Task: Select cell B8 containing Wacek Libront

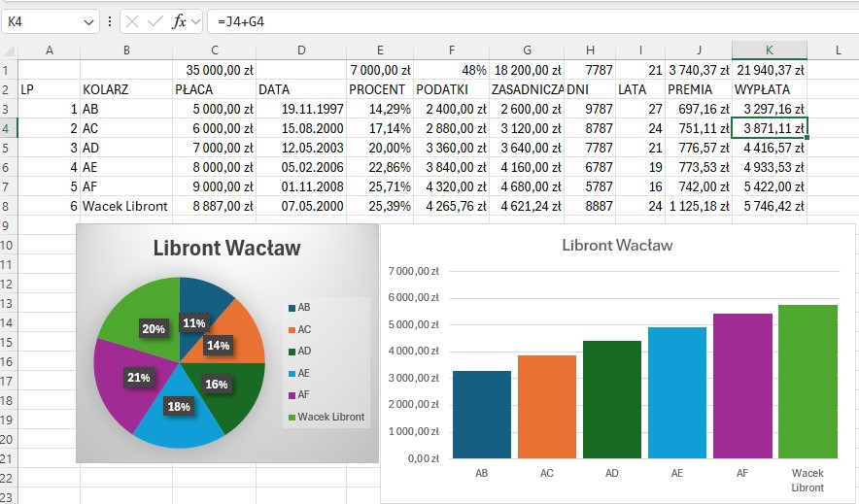Action: (124, 206)
